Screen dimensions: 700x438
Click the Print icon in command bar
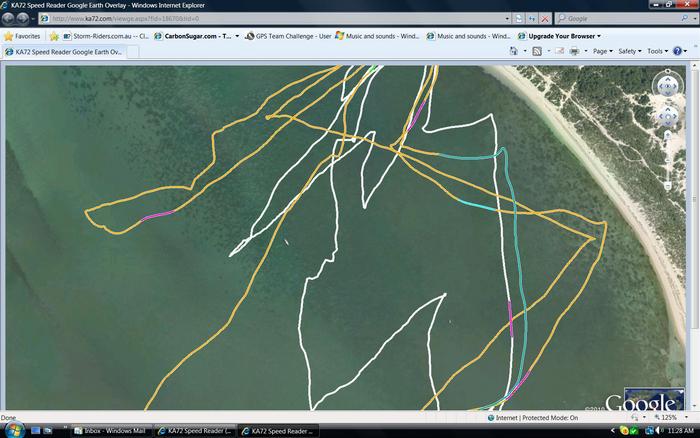point(573,51)
